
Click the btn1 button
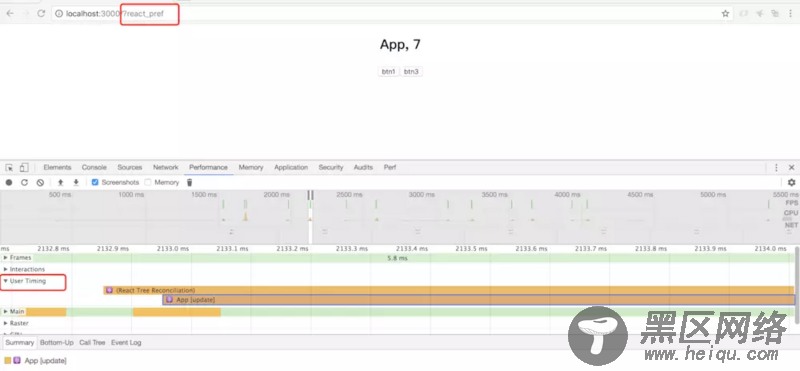[x=388, y=71]
